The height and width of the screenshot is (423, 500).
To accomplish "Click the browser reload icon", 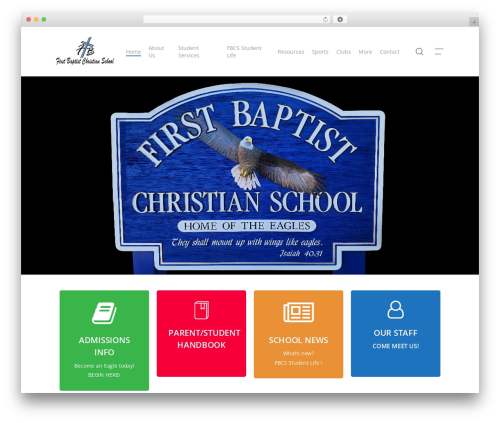I will point(325,20).
